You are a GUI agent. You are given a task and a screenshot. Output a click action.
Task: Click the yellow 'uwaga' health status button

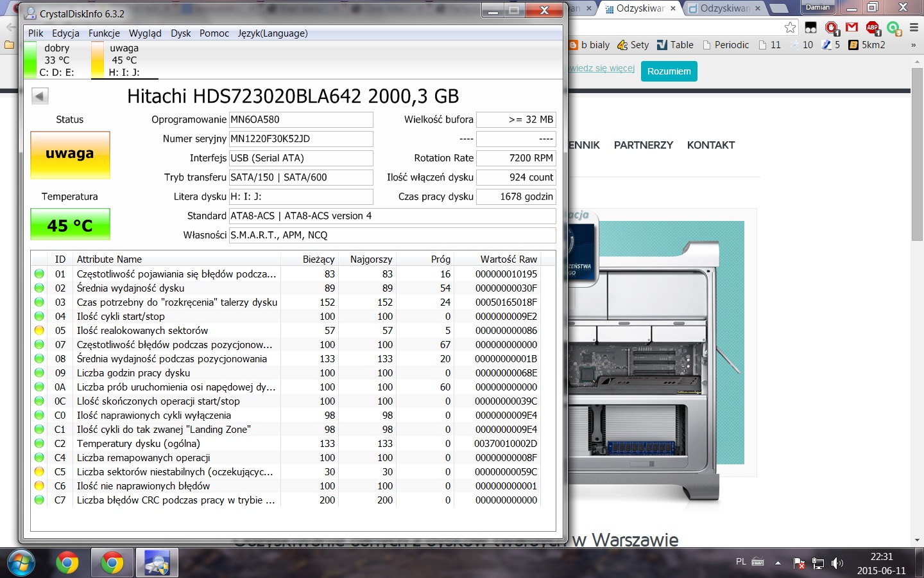pyautogui.click(x=70, y=155)
